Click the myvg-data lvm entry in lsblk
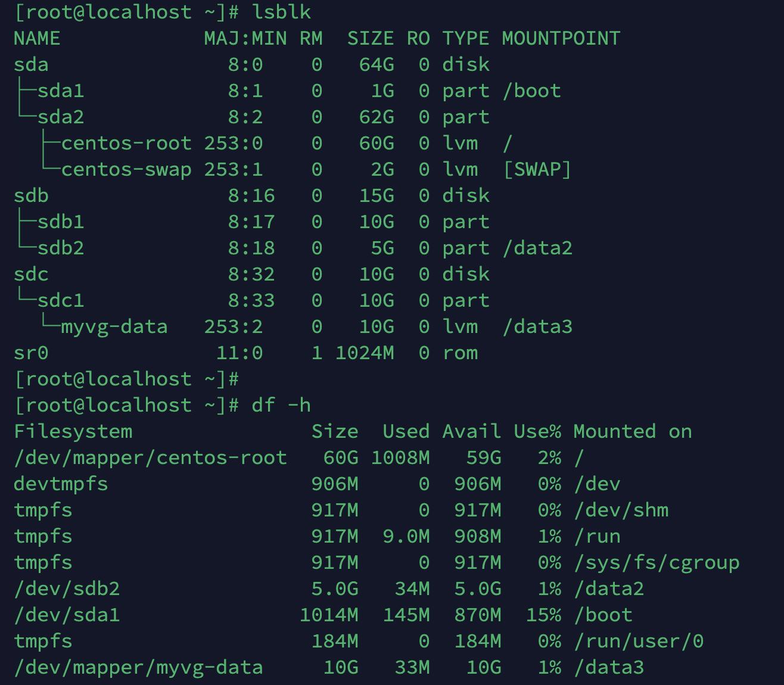This screenshot has height=685, width=784. click(114, 327)
